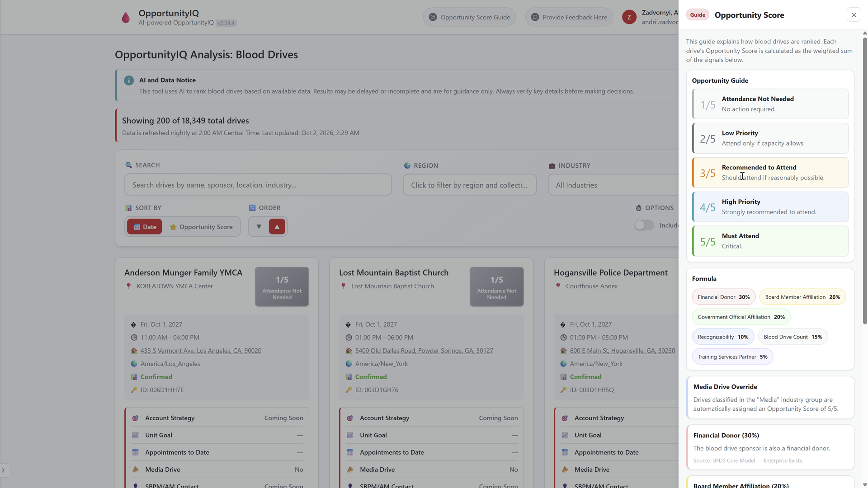Select the 5/5 Must Attend guide card
868x488 pixels.
770,241
